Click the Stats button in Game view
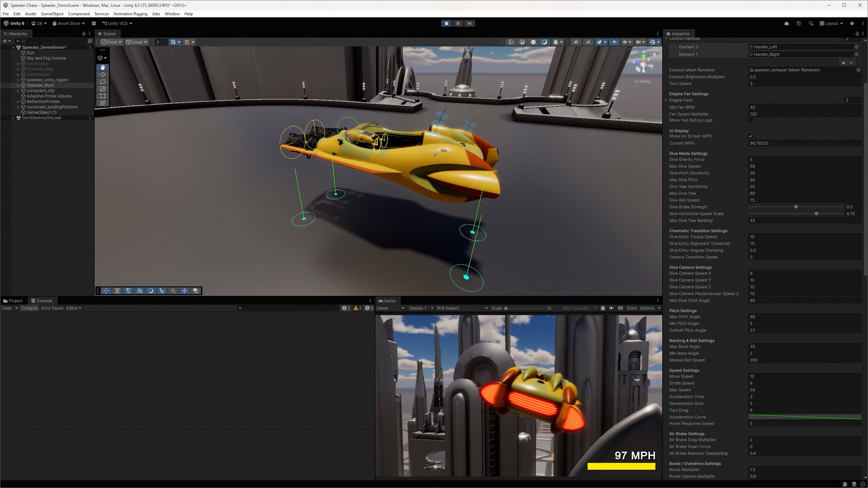 click(x=632, y=308)
